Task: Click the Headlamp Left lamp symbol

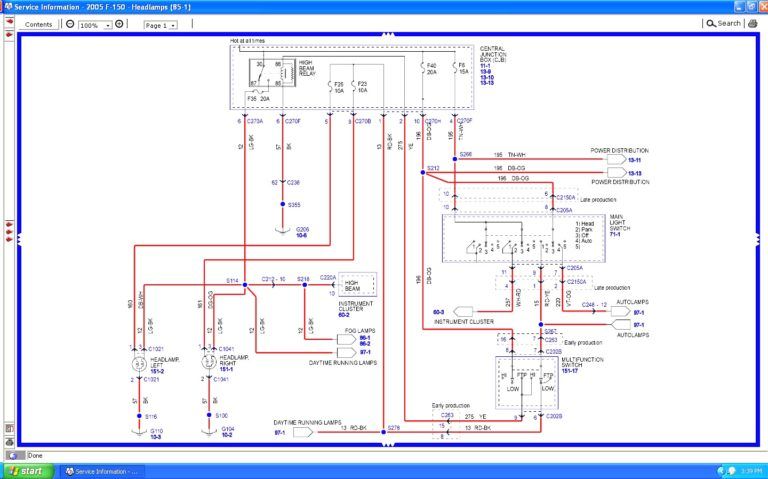Action: 139,364
